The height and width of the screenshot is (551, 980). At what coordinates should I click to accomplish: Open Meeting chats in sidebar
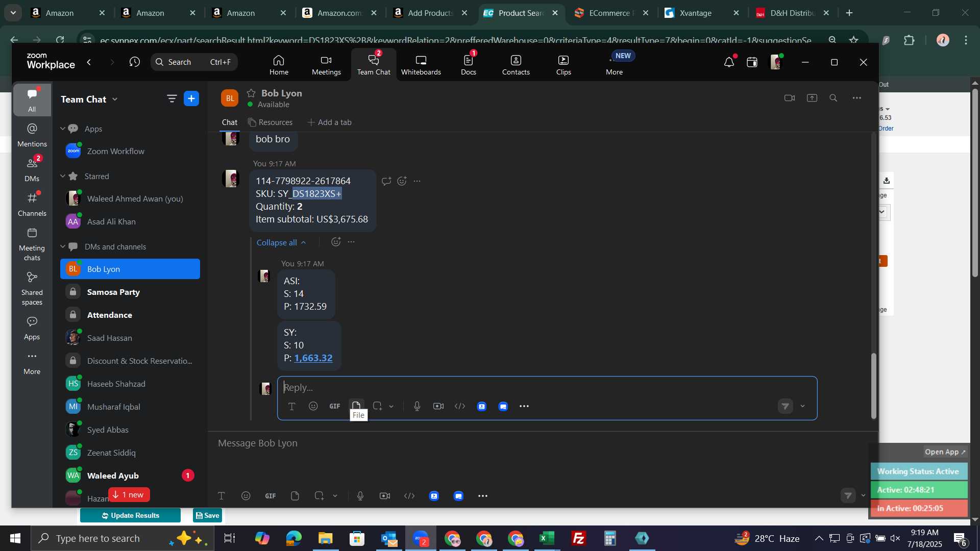click(x=32, y=244)
